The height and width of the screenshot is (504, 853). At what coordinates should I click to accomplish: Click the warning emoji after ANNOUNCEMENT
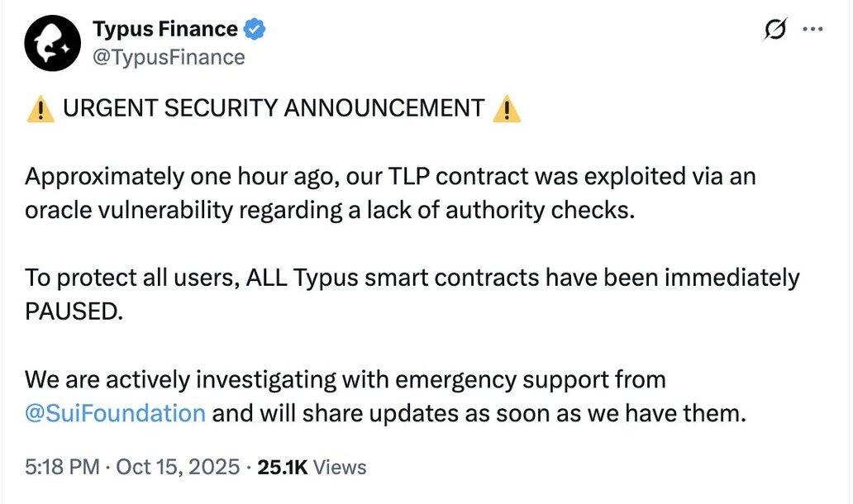click(x=506, y=109)
